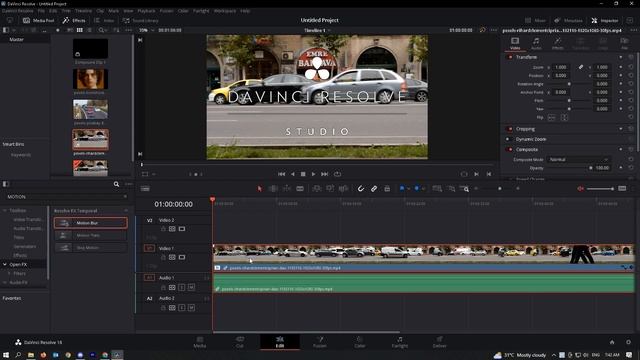
Task: Switch to the Inspector Video tab
Action: [515, 43]
